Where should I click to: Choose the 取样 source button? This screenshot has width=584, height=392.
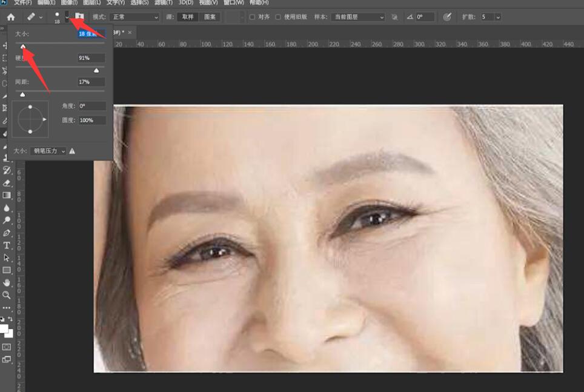pyautogui.click(x=188, y=17)
